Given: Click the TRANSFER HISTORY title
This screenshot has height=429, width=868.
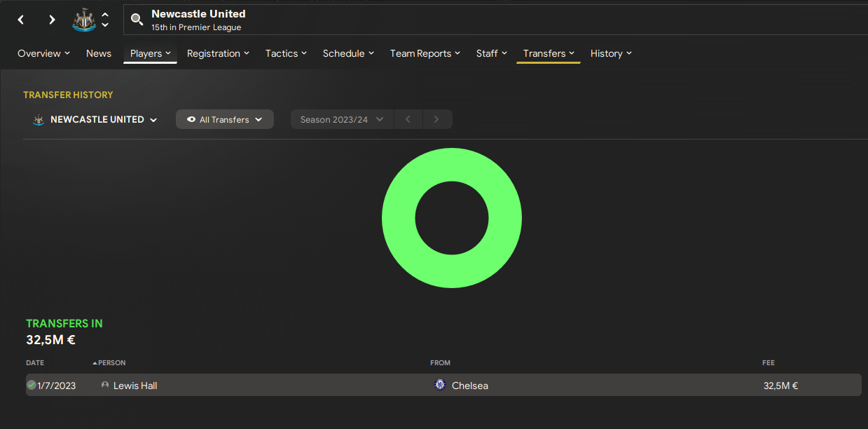Looking at the screenshot, I should (x=68, y=95).
